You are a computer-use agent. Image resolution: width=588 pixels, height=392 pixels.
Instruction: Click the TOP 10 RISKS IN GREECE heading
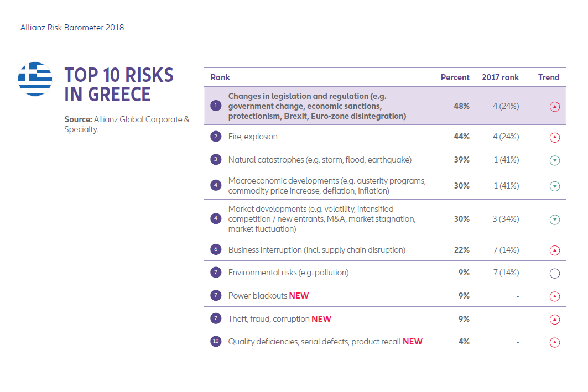pyautogui.click(x=119, y=85)
